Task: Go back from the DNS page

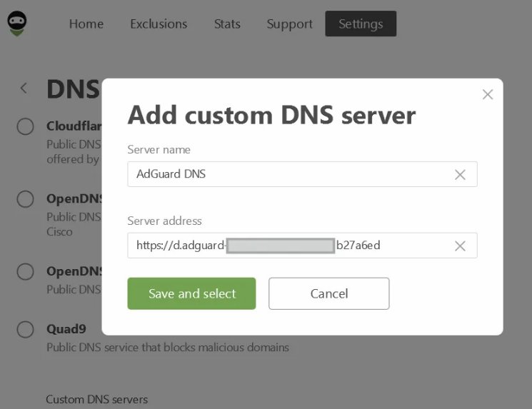Action: 24,89
